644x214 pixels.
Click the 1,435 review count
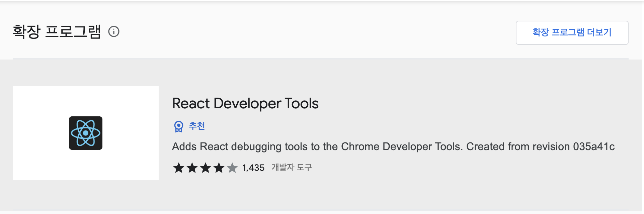253,168
